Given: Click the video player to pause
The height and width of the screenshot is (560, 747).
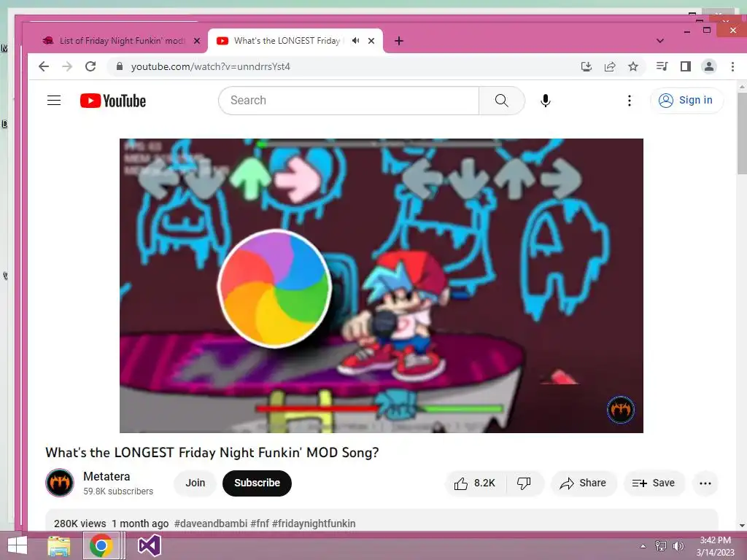Looking at the screenshot, I should click(381, 286).
